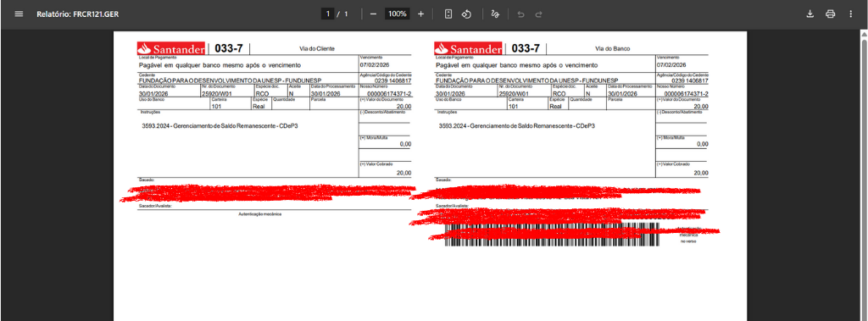This screenshot has height=321, width=868.
Task: Click the FUNDUNESP cedente name in bank copy
Action: pos(526,80)
